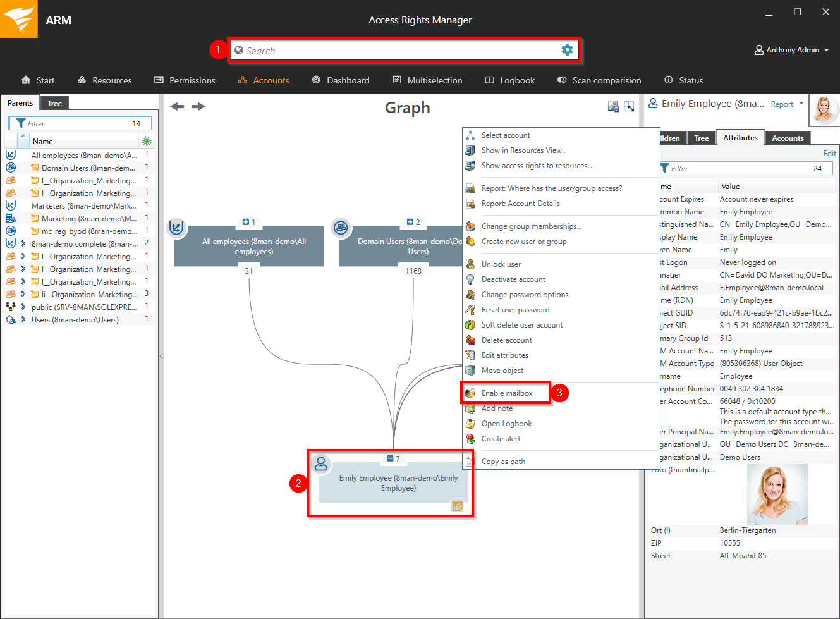The image size is (840, 619).
Task: Click the graph fullscreen icon
Action: click(629, 107)
